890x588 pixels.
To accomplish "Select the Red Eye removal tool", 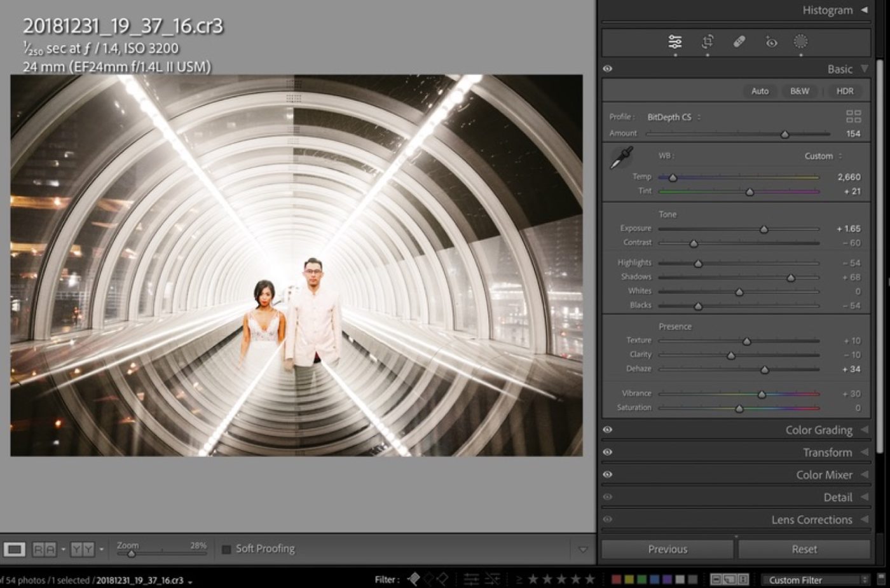I will coord(770,41).
